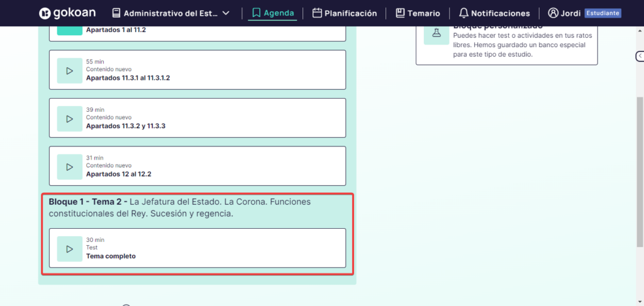
Task: Click the Bloque personalizado description card
Action: coord(522,44)
